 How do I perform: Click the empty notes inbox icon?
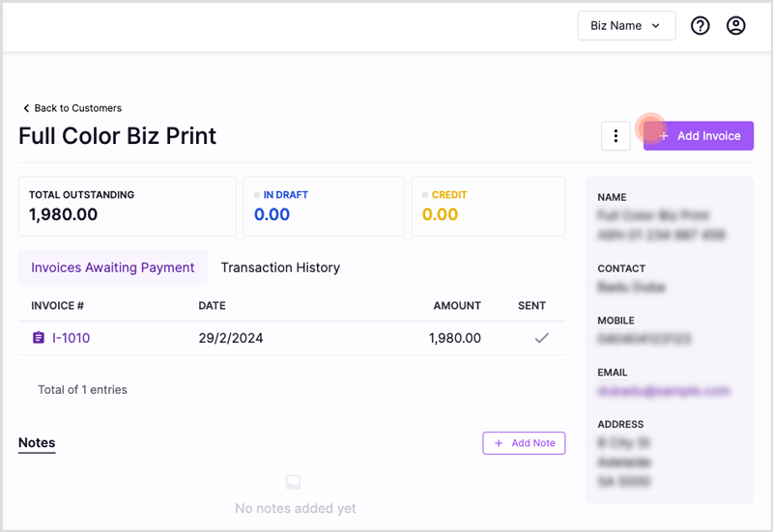coord(294,482)
